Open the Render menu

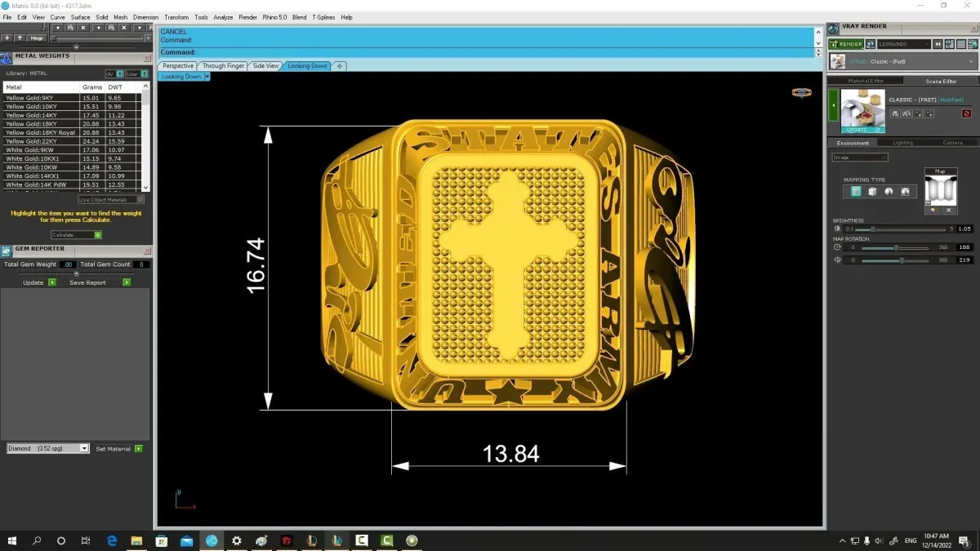click(247, 17)
